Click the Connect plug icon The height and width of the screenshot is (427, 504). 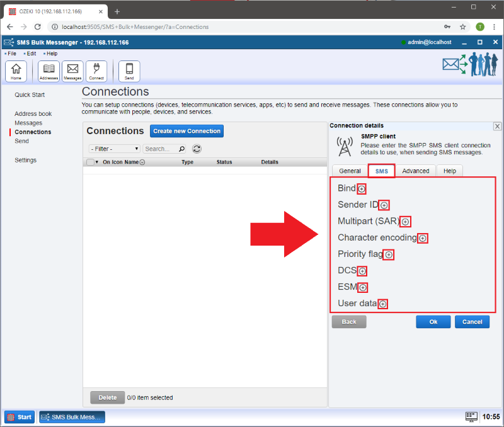click(96, 71)
